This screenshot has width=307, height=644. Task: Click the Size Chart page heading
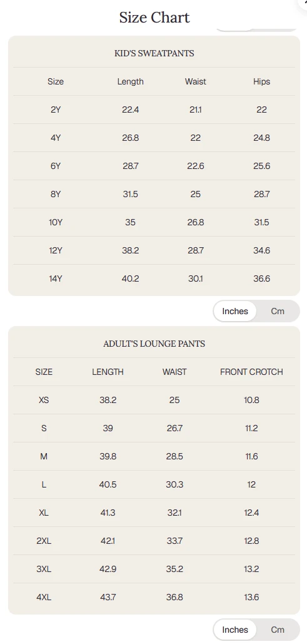154,18
